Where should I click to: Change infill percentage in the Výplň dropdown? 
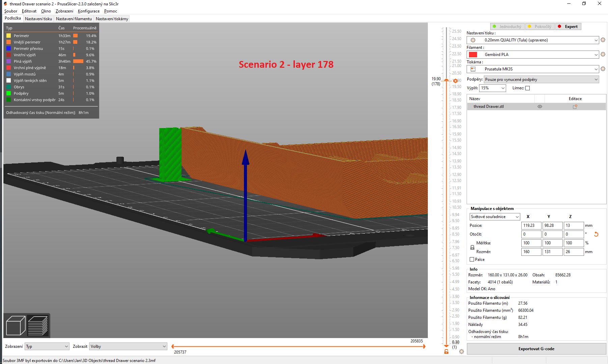click(492, 88)
